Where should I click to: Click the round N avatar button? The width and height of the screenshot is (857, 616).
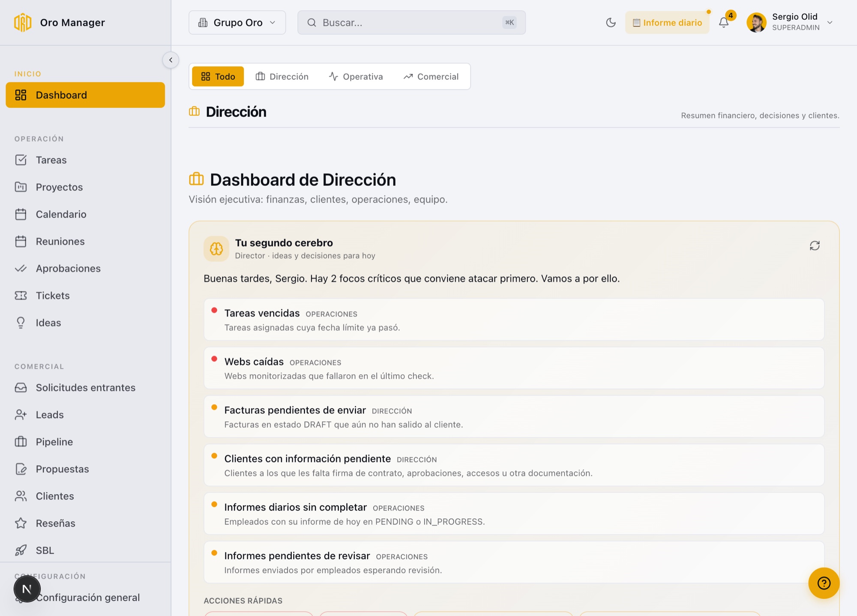pyautogui.click(x=27, y=589)
